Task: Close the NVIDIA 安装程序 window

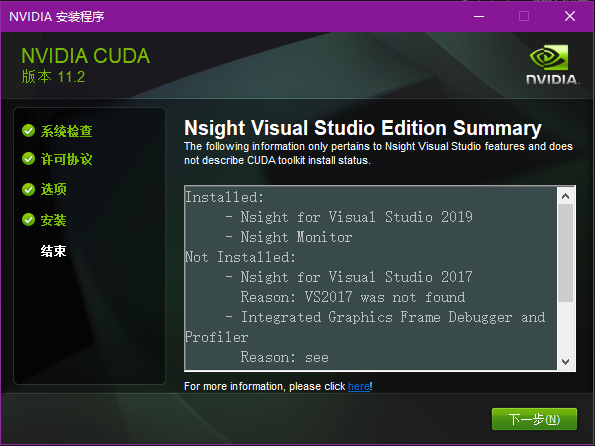Action: (x=570, y=16)
